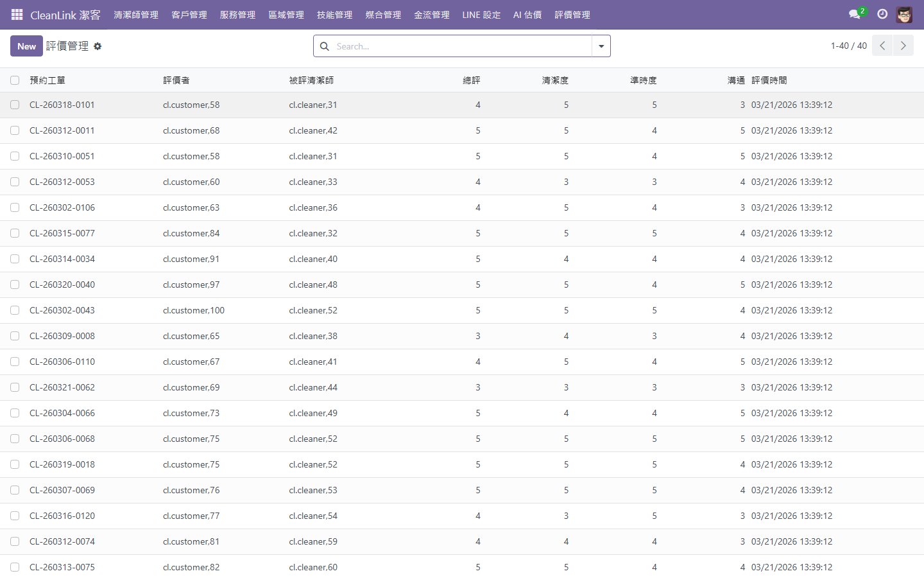
Task: Sort by the 總評 column header
Action: [x=471, y=80]
